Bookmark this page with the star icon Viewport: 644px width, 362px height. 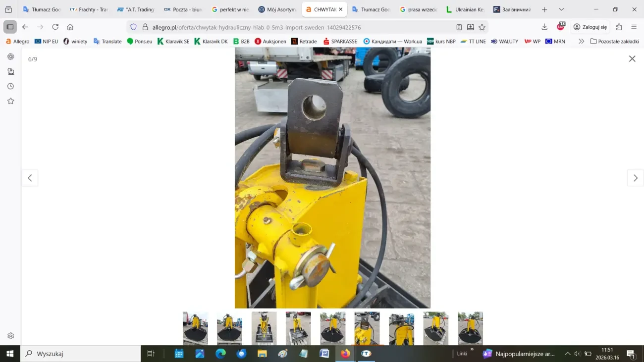[x=482, y=27]
